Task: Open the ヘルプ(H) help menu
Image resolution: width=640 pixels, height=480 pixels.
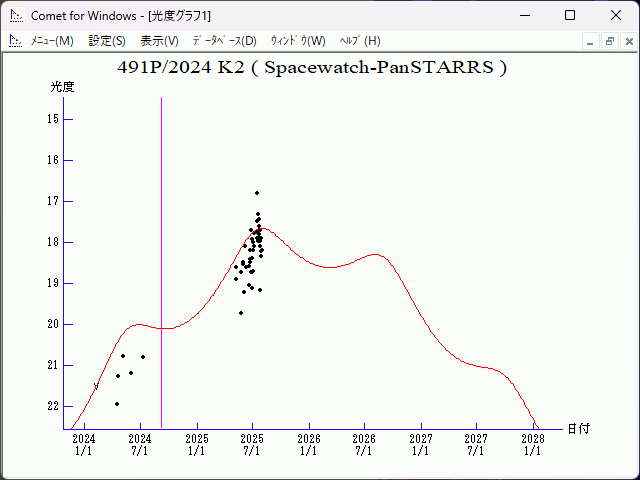Action: [360, 41]
